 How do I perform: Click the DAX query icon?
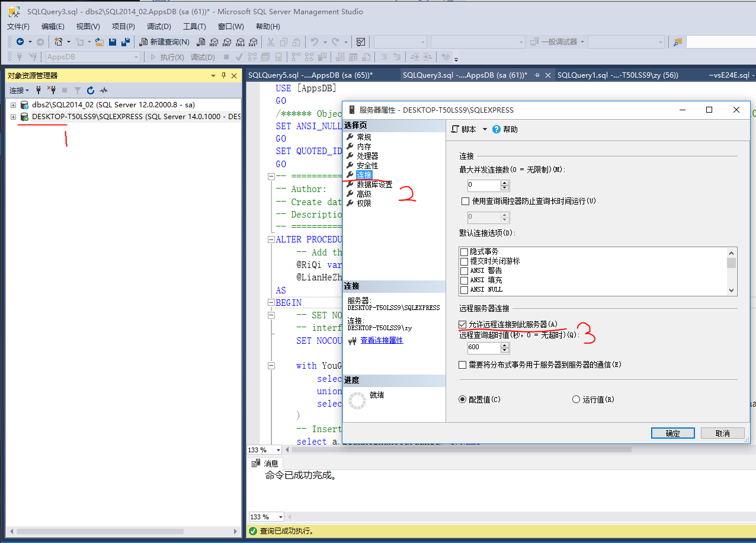click(x=253, y=41)
